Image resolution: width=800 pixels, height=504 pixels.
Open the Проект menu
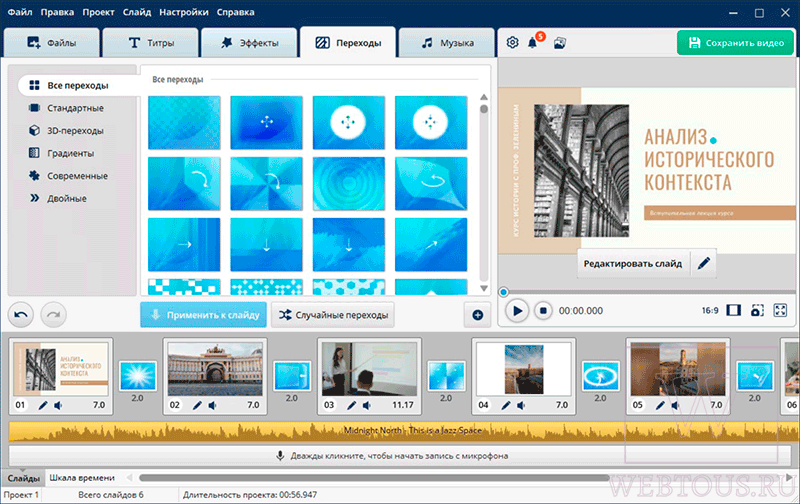(98, 12)
